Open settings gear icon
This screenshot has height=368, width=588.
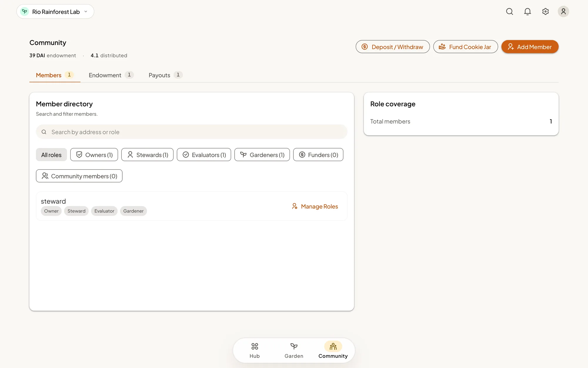point(545,11)
